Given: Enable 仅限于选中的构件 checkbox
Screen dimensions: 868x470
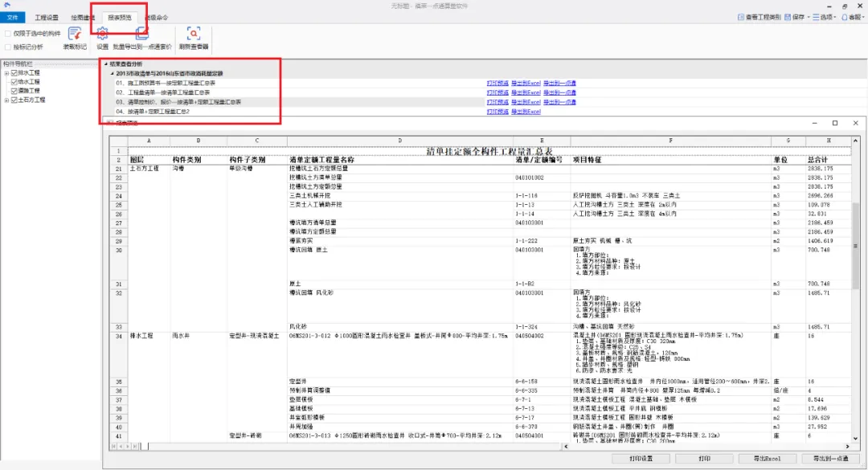Looking at the screenshot, I should point(8,35).
